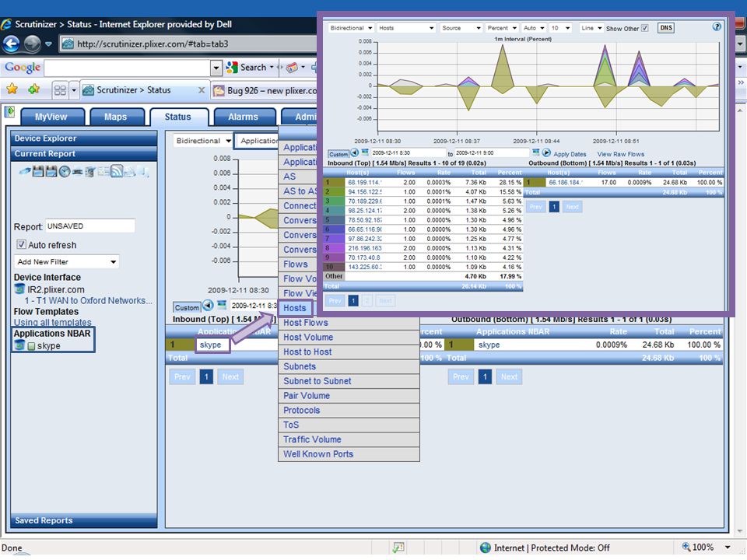Click the RSS feed icon in Current Report

116,171
